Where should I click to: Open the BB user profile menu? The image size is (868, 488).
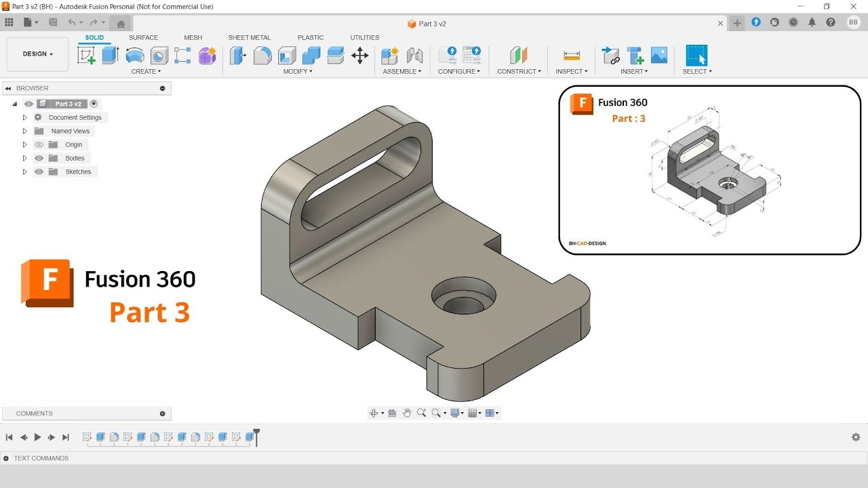tap(854, 22)
